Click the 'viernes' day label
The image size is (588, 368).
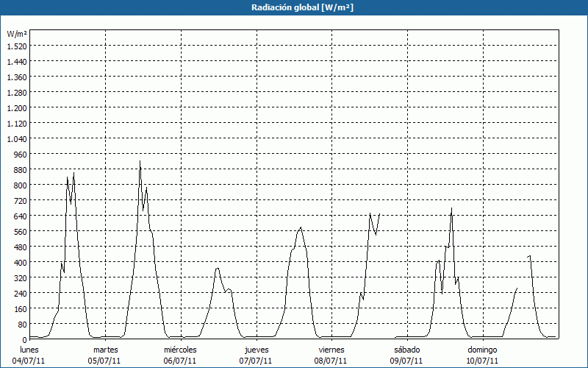331,350
